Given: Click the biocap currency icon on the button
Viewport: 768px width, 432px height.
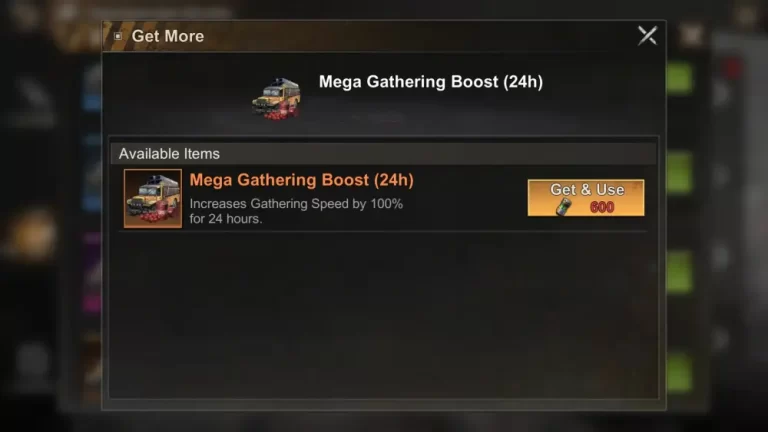Looking at the screenshot, I should [x=564, y=207].
